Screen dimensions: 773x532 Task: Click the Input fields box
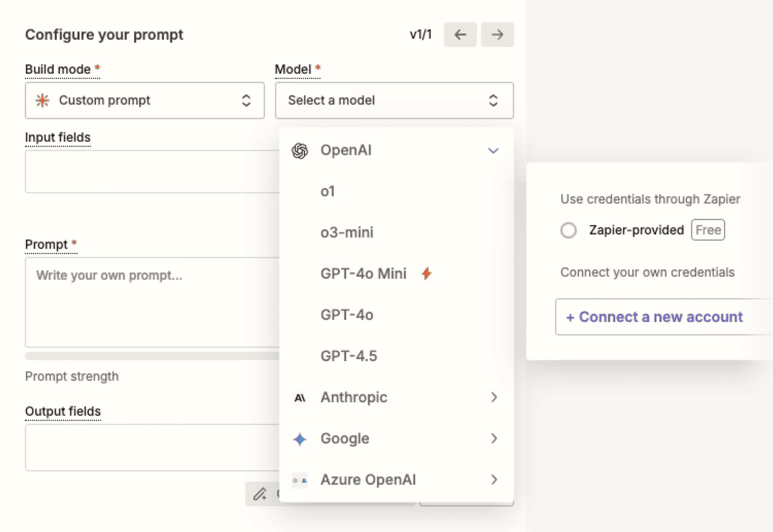tap(152, 171)
